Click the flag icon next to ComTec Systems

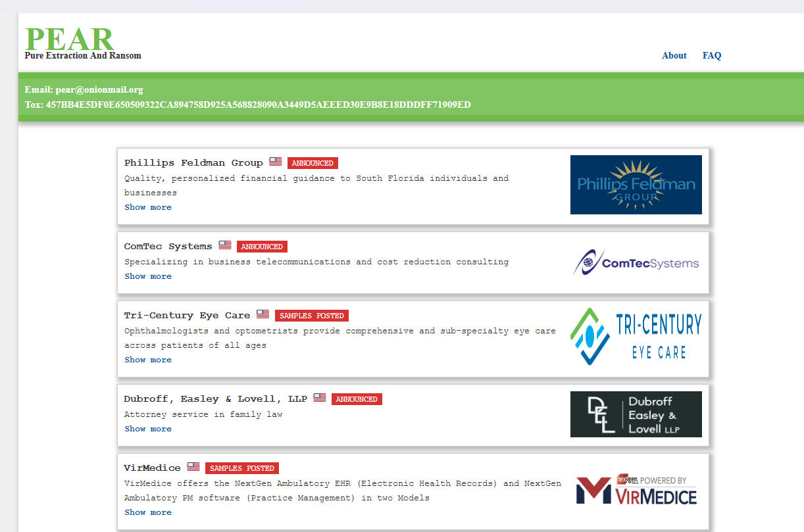point(225,245)
